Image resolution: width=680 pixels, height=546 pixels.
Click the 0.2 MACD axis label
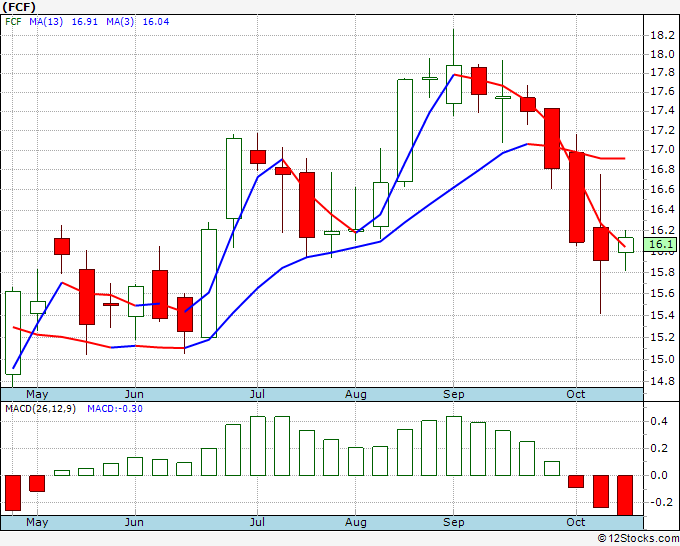click(659, 448)
